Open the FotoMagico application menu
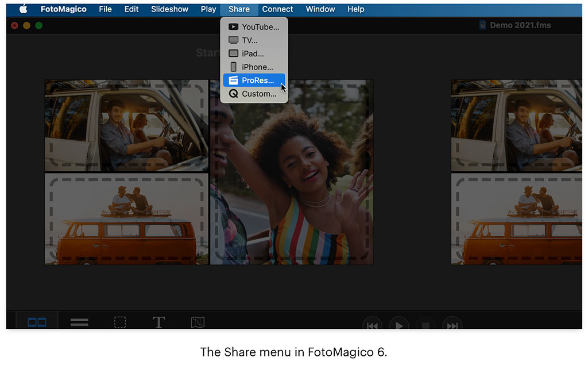The image size is (588, 365). pos(63,9)
